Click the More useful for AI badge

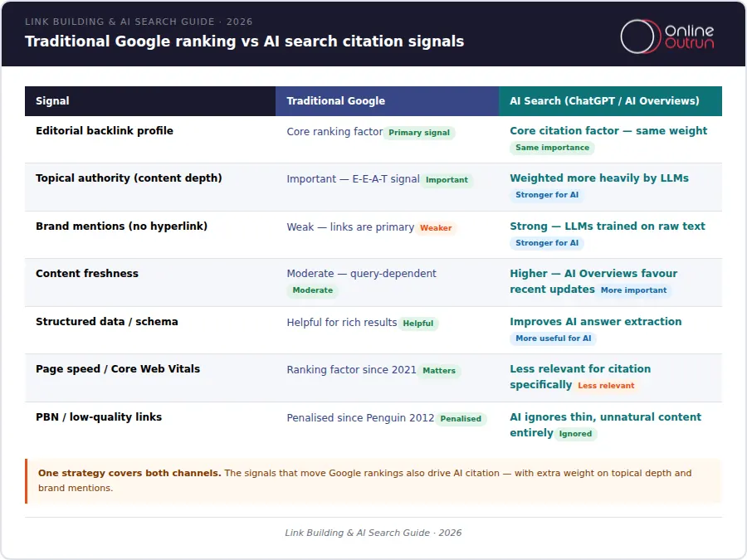tap(553, 338)
